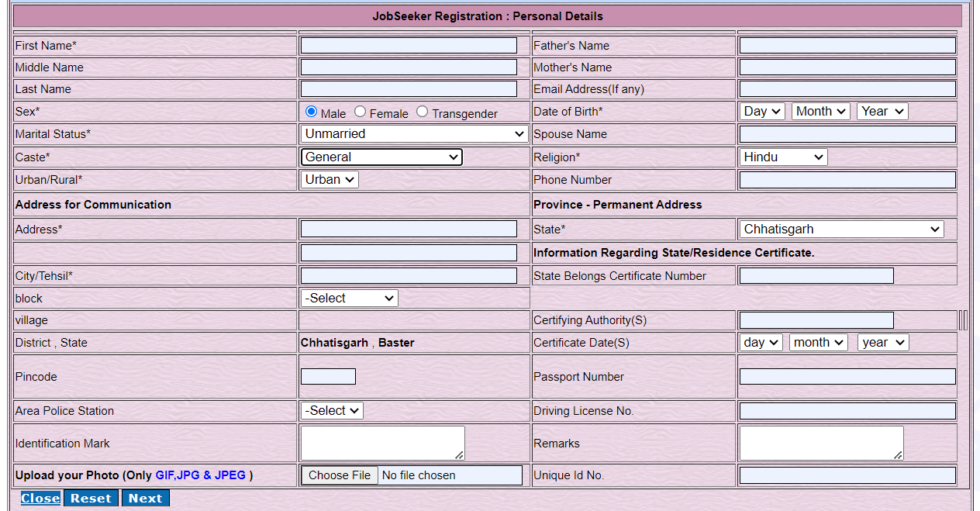The image size is (980, 511).
Task: Open the Date of Birth Month dropdown
Action: point(821,112)
